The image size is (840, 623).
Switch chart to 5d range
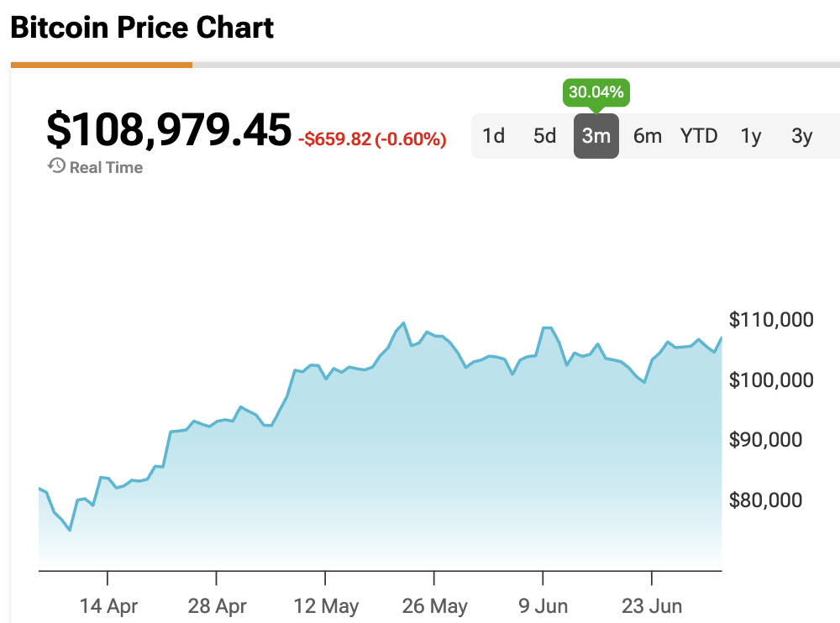[x=545, y=135]
